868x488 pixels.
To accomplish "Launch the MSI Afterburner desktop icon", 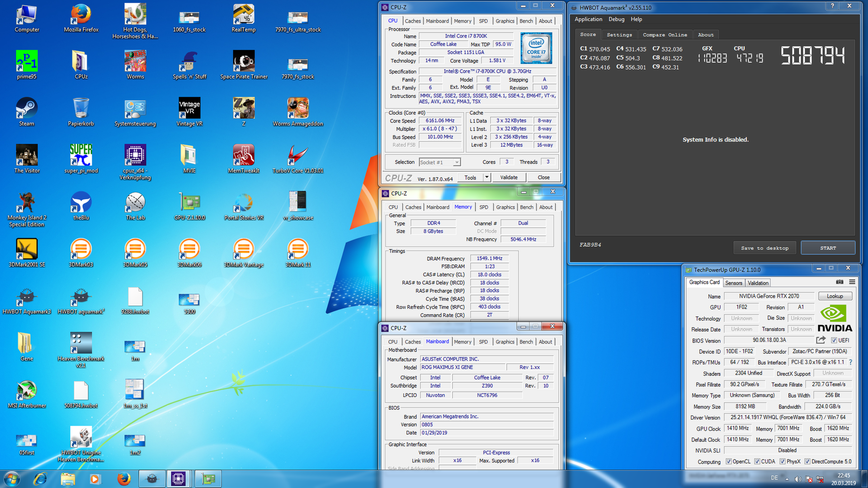I will click(x=27, y=394).
